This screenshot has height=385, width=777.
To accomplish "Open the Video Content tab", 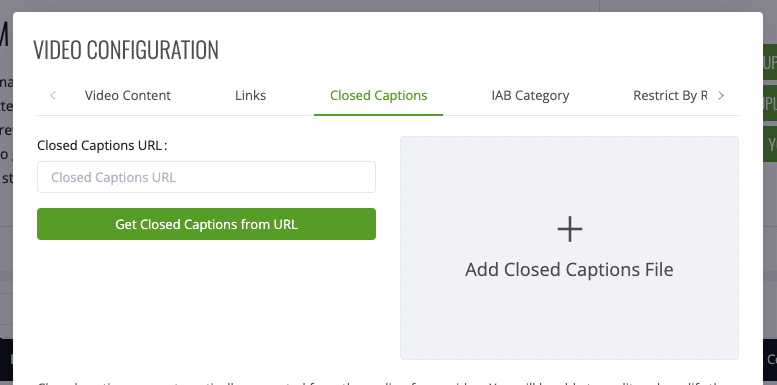I will 128,95.
